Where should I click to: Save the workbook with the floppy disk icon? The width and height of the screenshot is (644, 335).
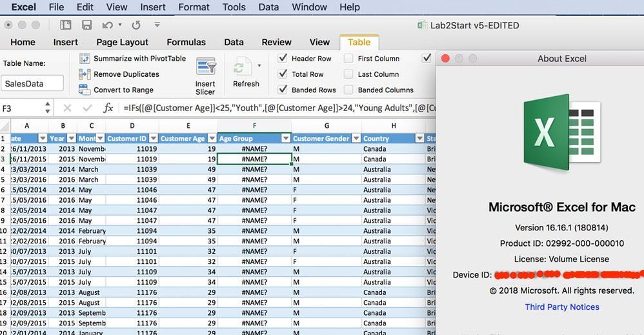click(x=86, y=25)
